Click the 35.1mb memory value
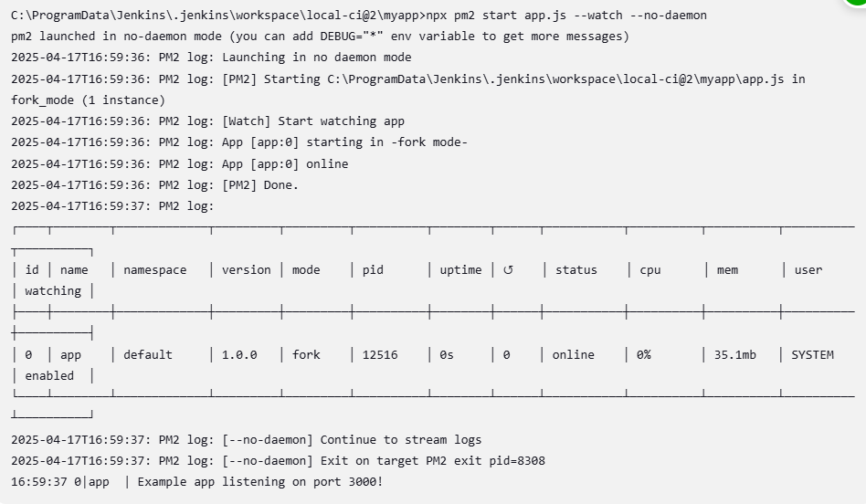The image size is (866, 504). point(735,355)
